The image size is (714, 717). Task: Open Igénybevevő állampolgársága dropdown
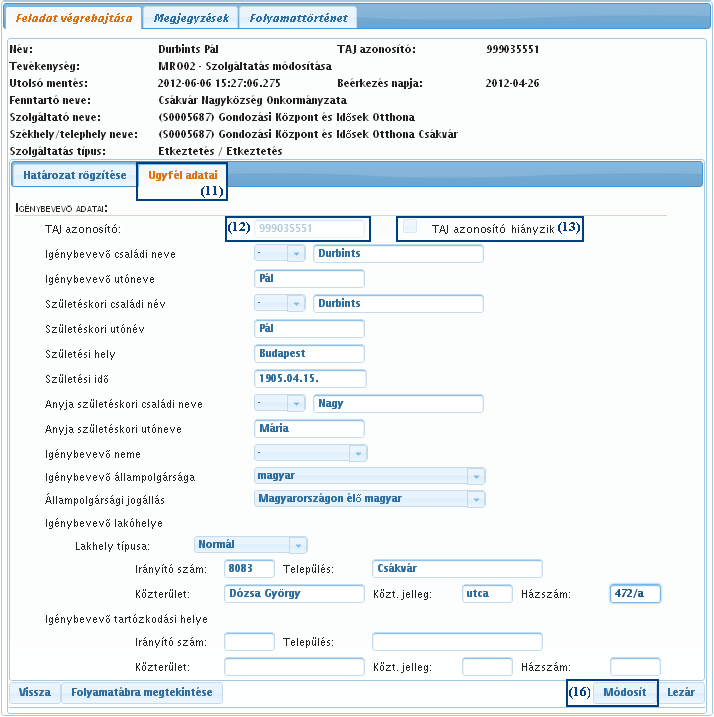coord(370,476)
